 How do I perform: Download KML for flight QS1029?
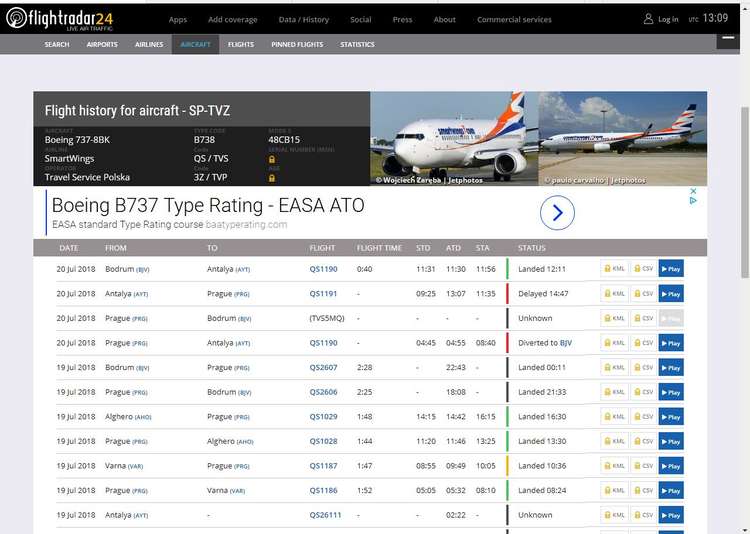click(x=614, y=417)
